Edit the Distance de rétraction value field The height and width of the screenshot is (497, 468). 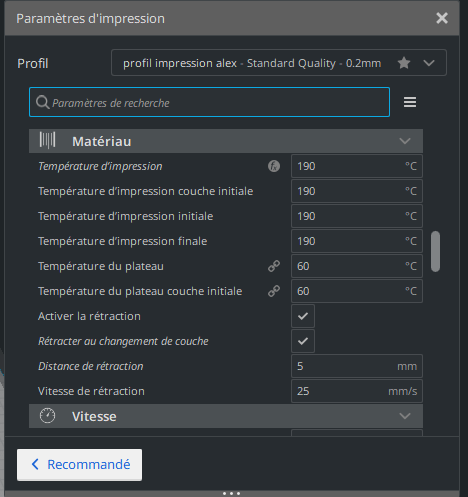click(x=357, y=366)
